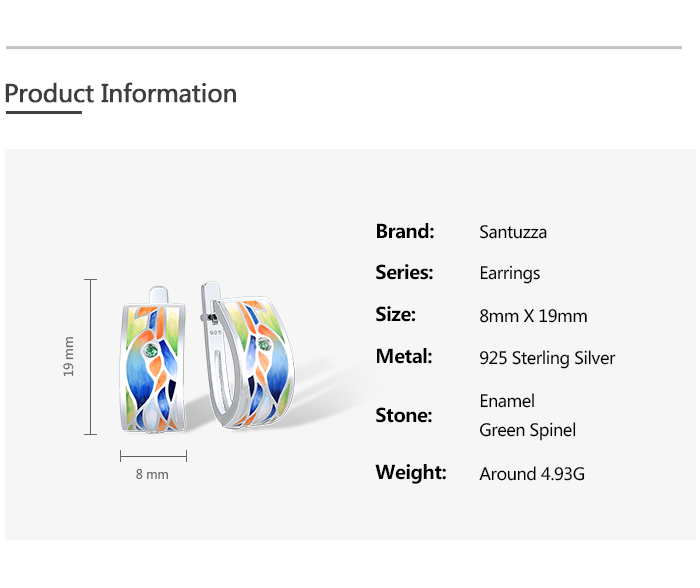The image size is (700, 588).
Task: Click the "Santuzza" brand name
Action: click(513, 232)
